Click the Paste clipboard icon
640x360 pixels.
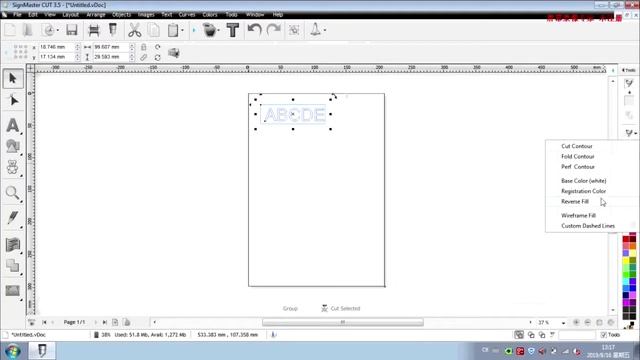coord(173,30)
